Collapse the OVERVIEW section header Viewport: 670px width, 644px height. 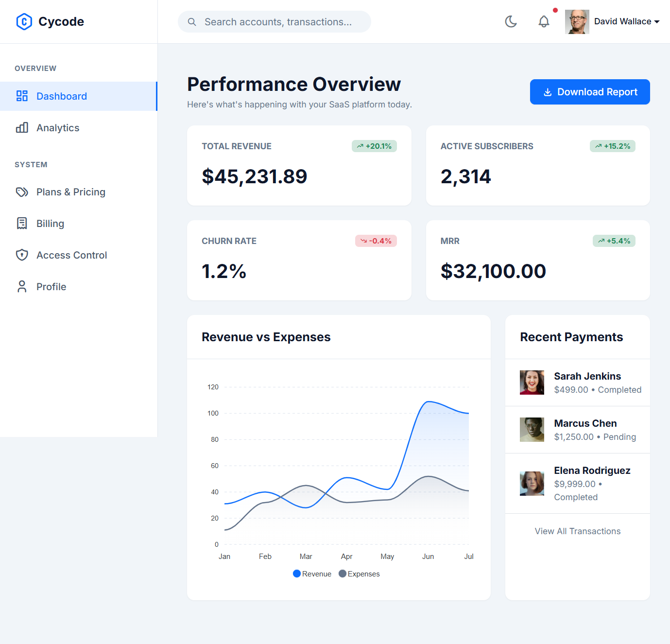click(35, 68)
